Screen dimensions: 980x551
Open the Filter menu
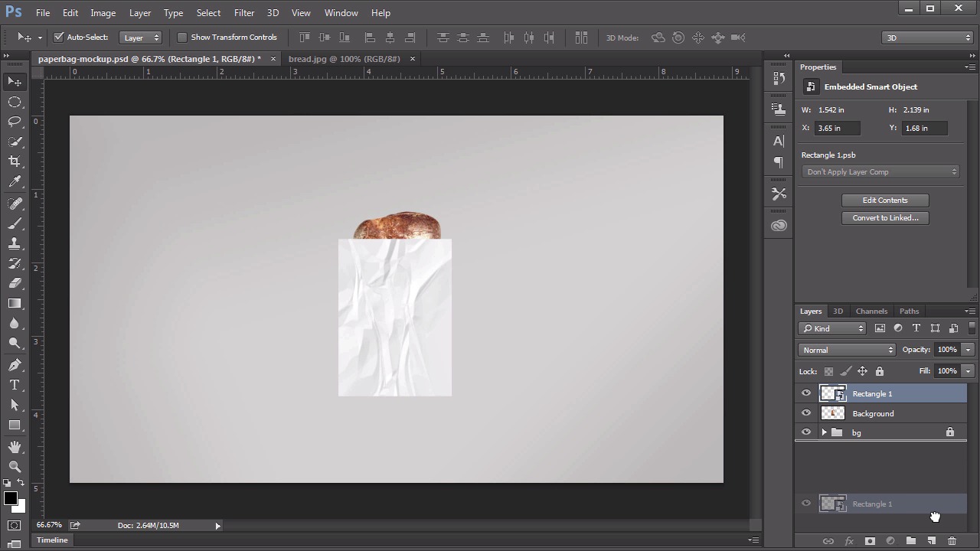(x=244, y=13)
